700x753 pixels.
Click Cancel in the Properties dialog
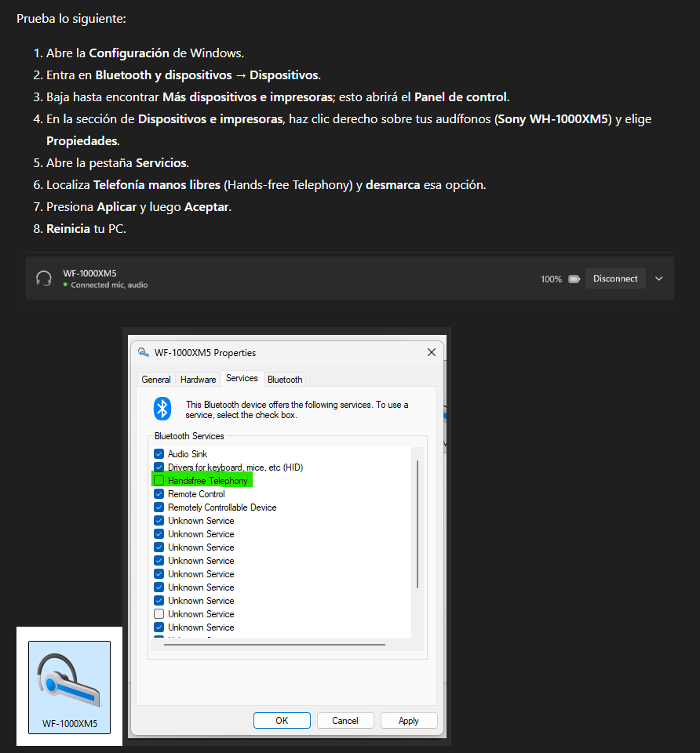pyautogui.click(x=345, y=720)
